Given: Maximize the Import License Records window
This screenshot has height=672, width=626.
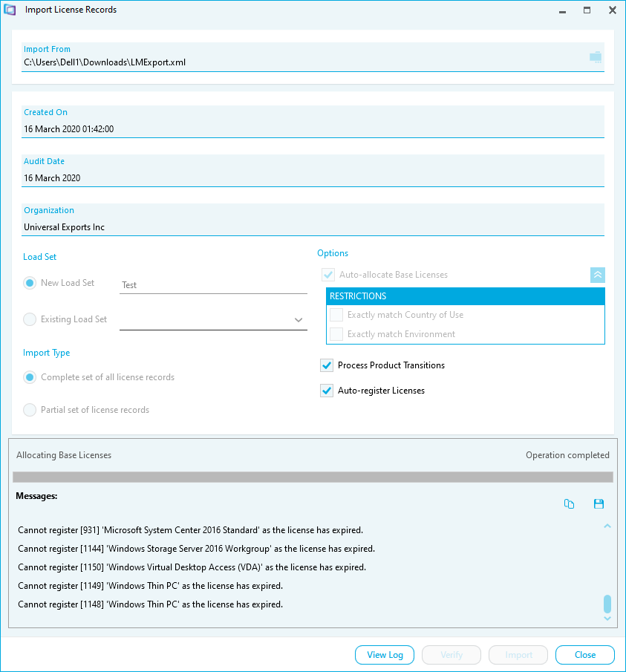Looking at the screenshot, I should [587, 10].
